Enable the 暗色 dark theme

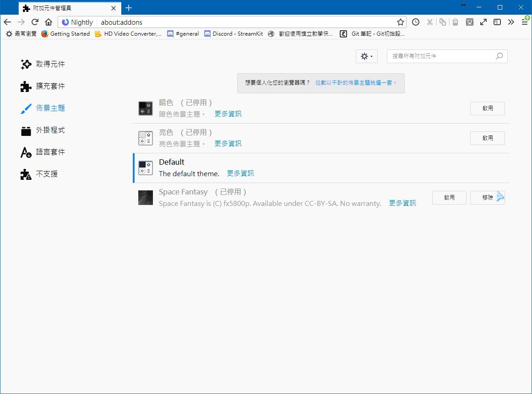pyautogui.click(x=487, y=108)
